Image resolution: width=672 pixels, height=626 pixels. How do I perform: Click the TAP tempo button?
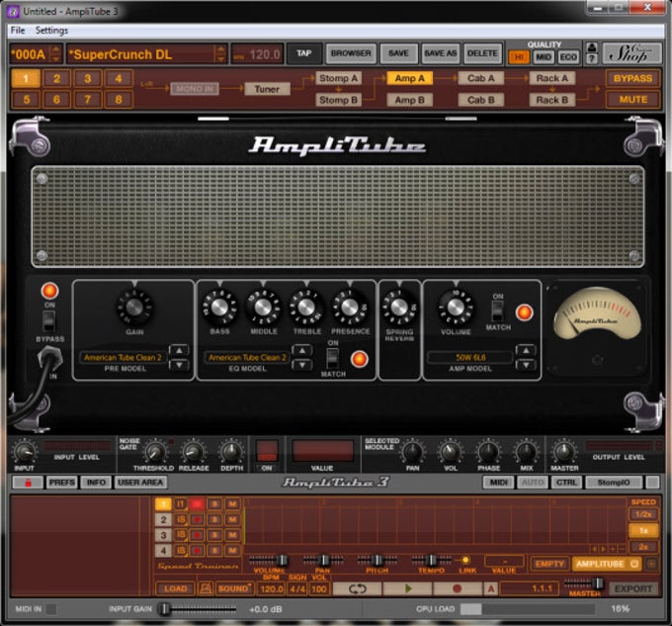[303, 53]
